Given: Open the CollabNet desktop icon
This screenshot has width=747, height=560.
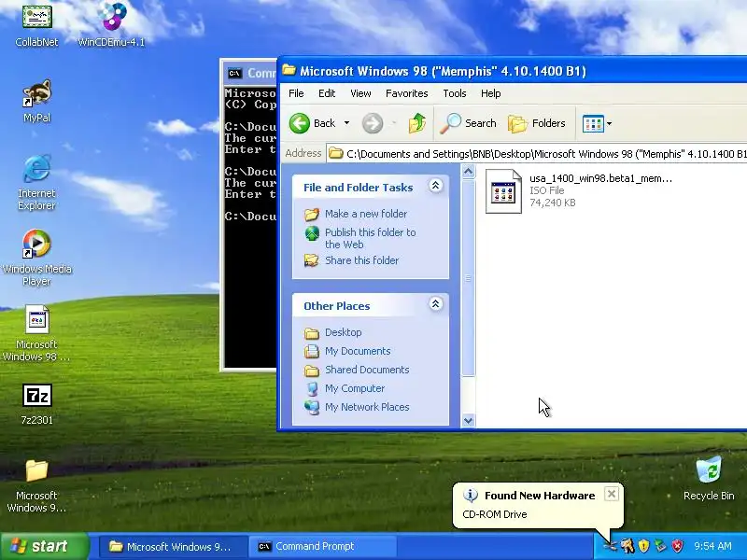Looking at the screenshot, I should pos(36,24).
